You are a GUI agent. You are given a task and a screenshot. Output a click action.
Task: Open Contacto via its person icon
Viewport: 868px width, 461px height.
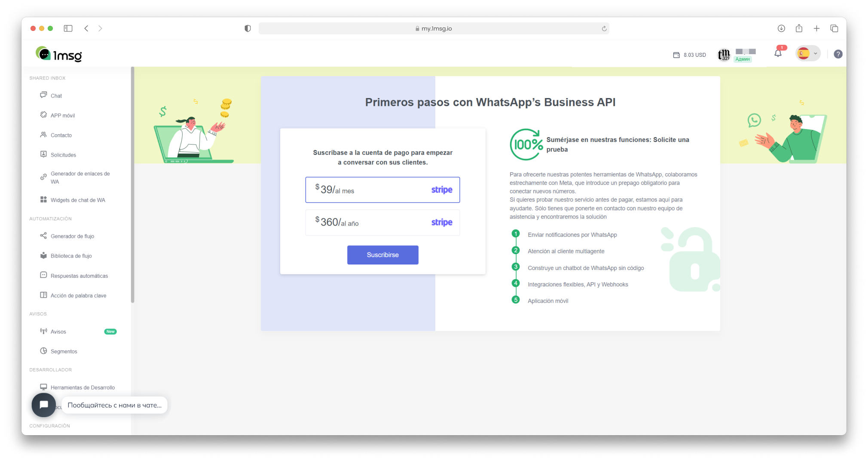coord(43,135)
